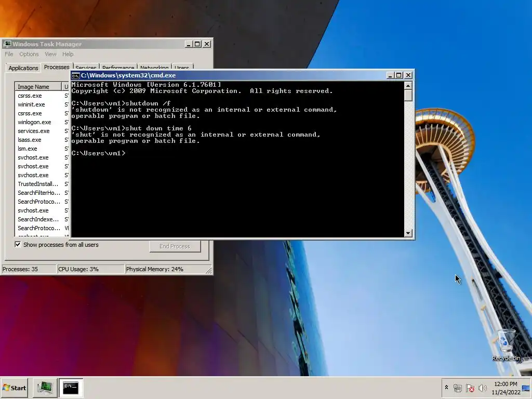Screen dimensions: 532x399
Task: Show hidden tray icons arrow
Action: pos(446,388)
